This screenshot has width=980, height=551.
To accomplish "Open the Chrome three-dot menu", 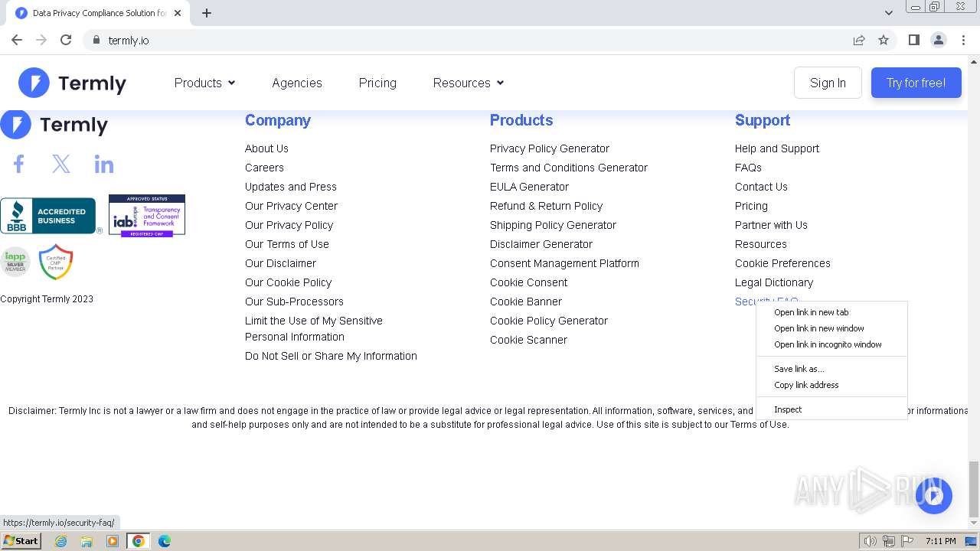I will pyautogui.click(x=963, y=40).
